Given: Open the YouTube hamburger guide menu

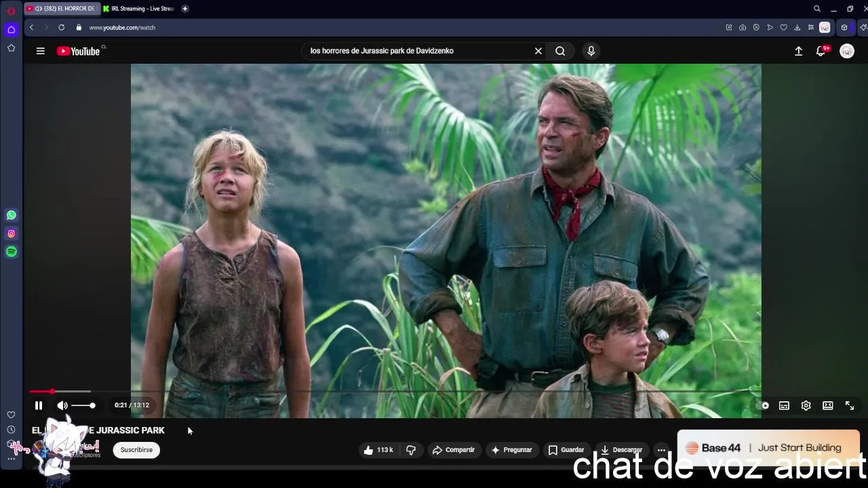Looking at the screenshot, I should point(41,51).
